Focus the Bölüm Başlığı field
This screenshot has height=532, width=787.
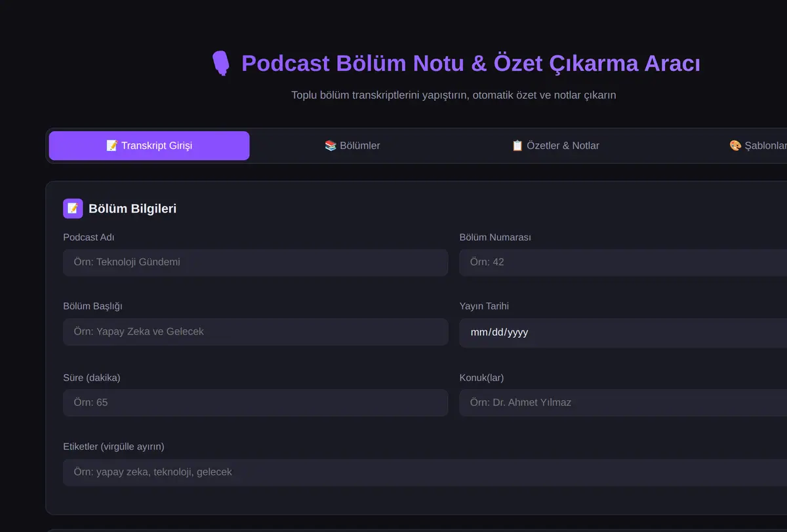(x=255, y=332)
